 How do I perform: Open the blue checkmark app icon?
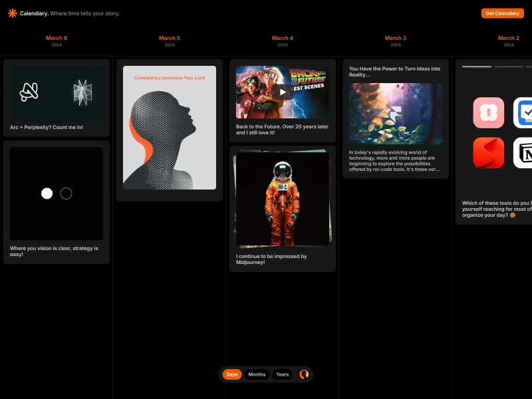click(x=523, y=112)
